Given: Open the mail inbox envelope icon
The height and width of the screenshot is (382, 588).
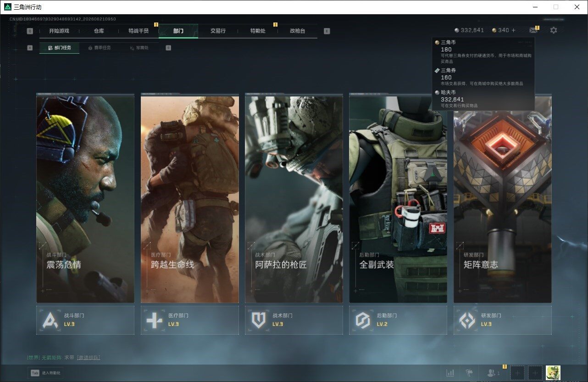Looking at the screenshot, I should (x=533, y=30).
